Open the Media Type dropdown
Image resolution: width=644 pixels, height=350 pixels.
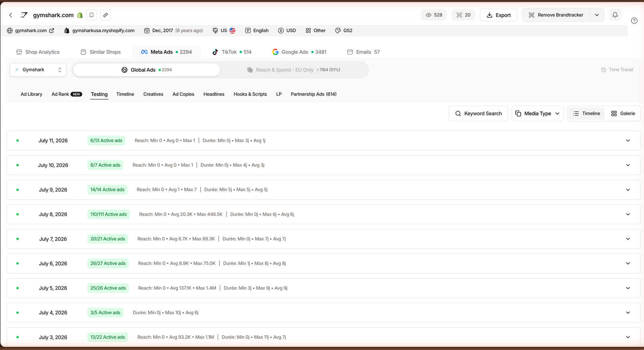click(x=537, y=113)
